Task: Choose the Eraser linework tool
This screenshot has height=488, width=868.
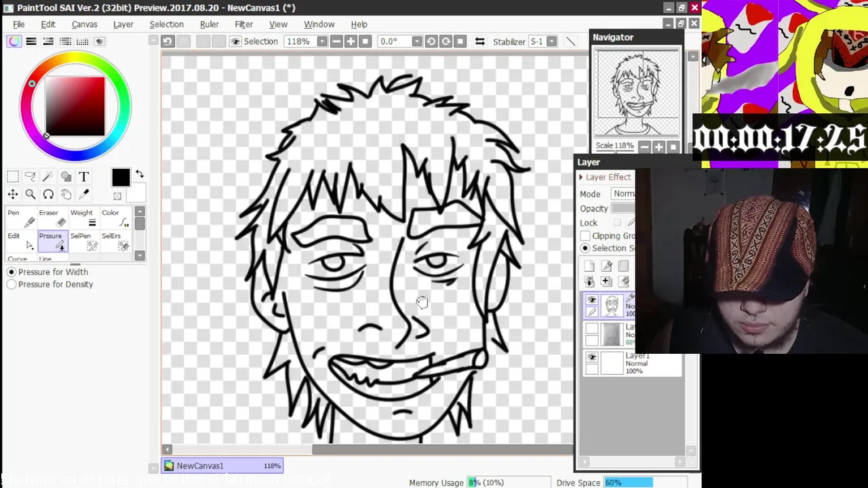Action: [52, 218]
